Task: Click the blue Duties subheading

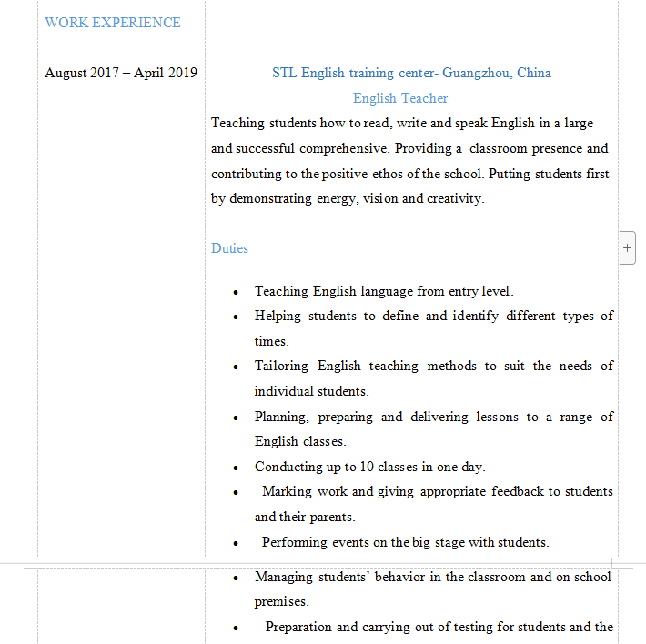Action: click(x=229, y=248)
